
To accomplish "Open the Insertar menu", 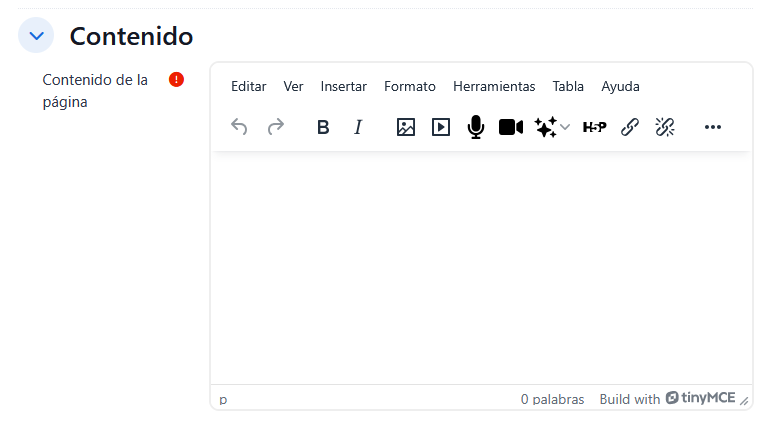I will click(343, 87).
